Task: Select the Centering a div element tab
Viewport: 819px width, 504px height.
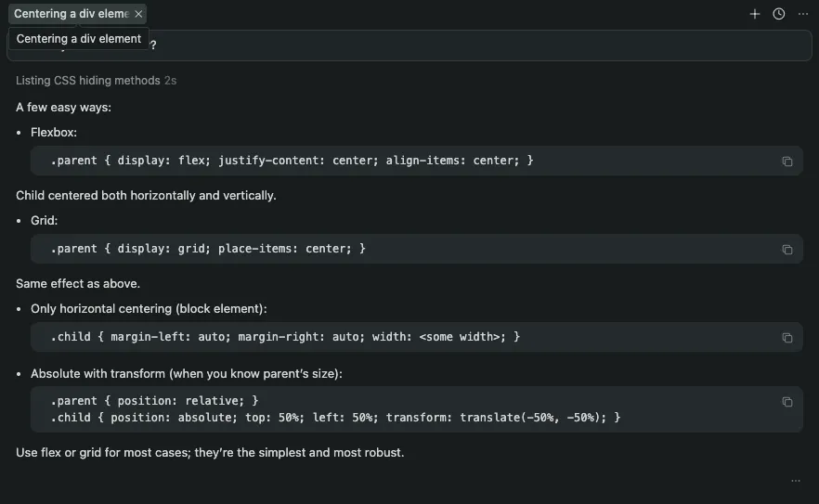Action: (x=70, y=14)
